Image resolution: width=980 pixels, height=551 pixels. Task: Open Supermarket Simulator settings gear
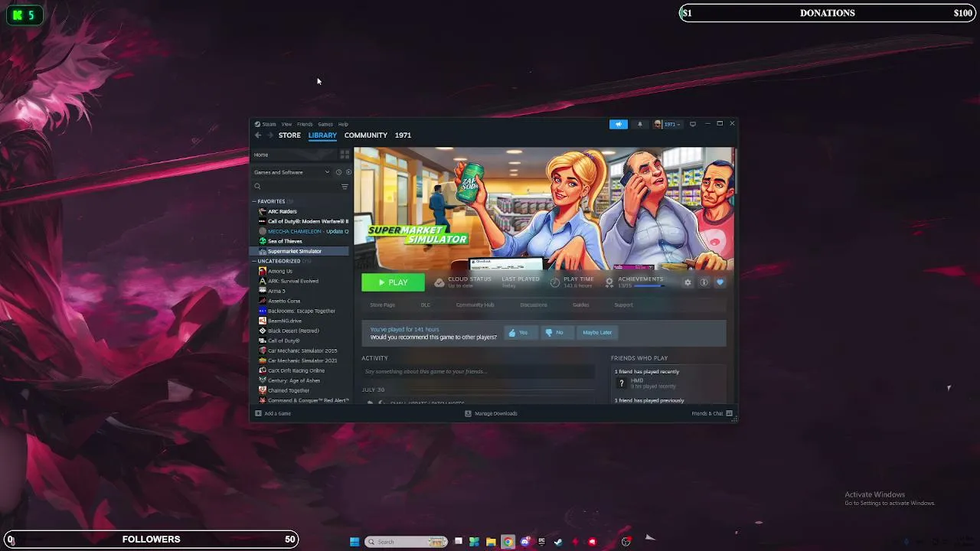pos(688,282)
